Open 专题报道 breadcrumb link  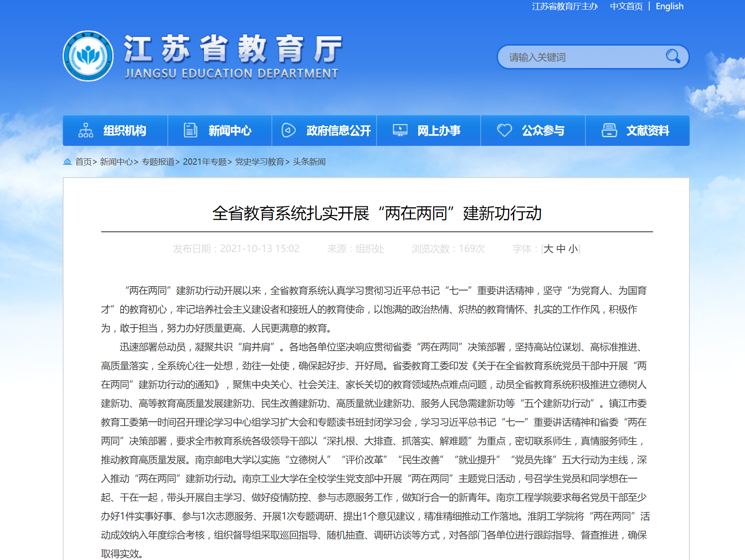tap(158, 162)
